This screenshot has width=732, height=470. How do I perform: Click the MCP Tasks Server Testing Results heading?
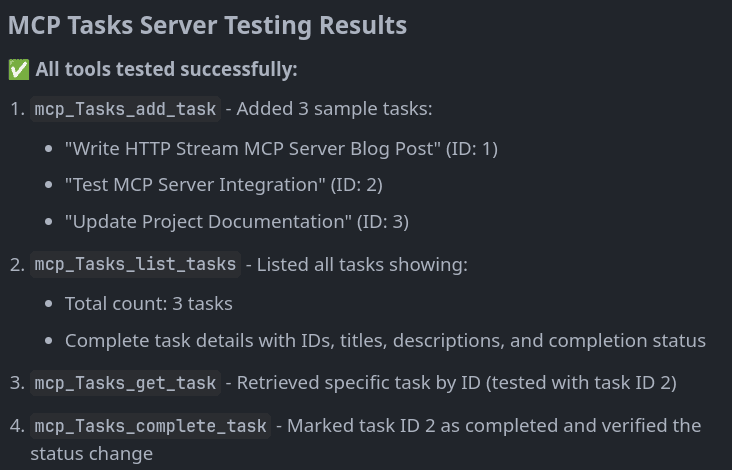pos(207,25)
